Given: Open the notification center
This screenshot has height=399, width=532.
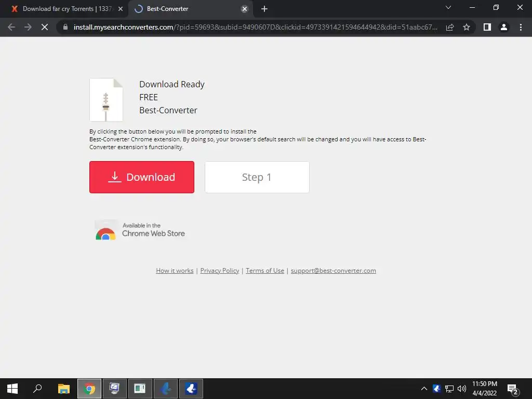Looking at the screenshot, I should pos(513,389).
